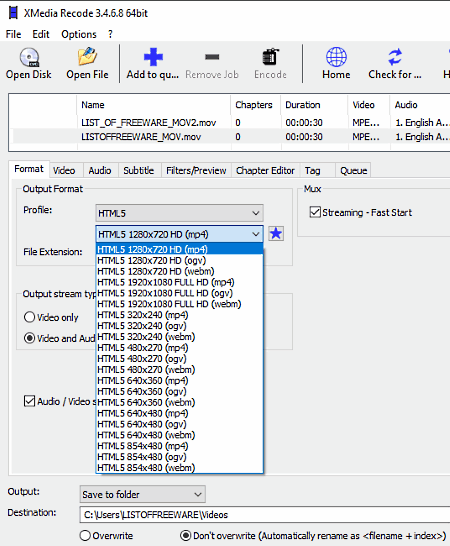Choose HTML5 640x480 (webm) option

tap(179, 435)
